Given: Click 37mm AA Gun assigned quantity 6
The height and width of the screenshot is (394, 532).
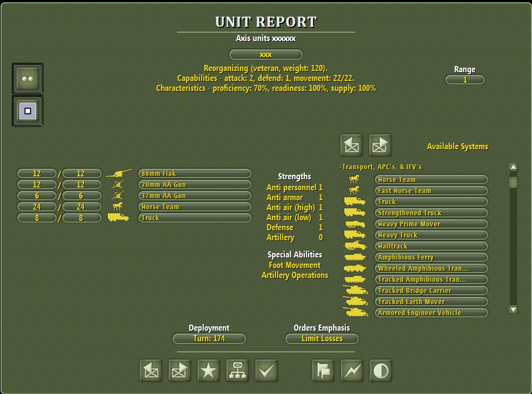Looking at the screenshot, I should (x=37, y=196).
